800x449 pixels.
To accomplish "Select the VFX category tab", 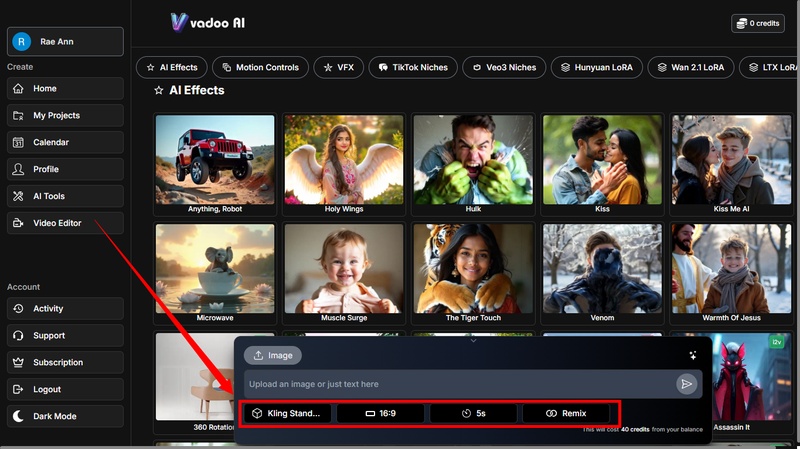I will (x=338, y=67).
